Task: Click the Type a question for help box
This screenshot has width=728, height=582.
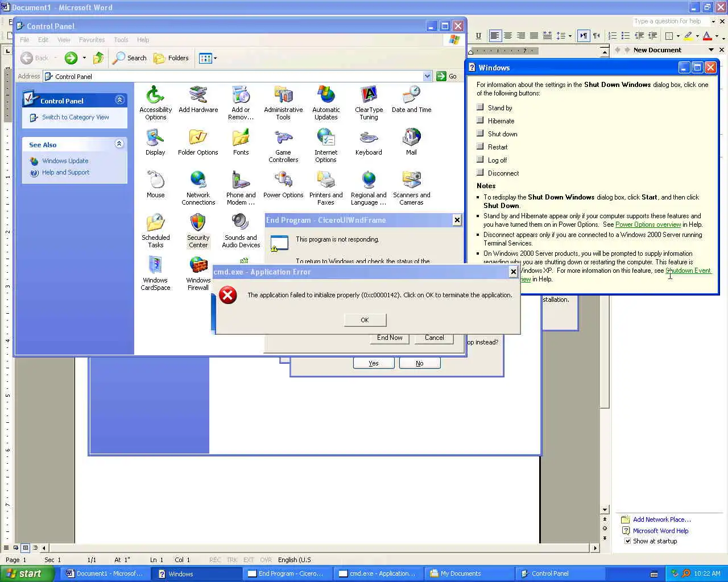Action: 671,21
